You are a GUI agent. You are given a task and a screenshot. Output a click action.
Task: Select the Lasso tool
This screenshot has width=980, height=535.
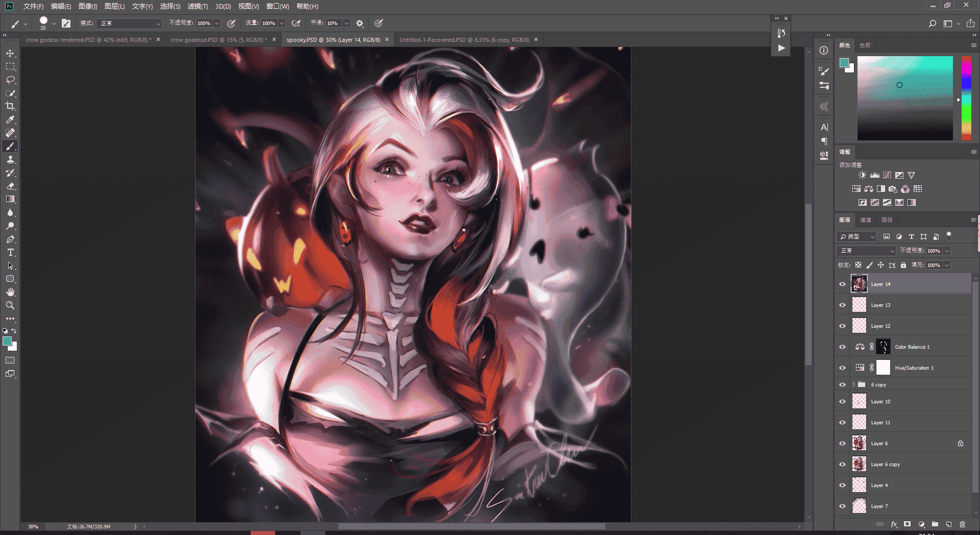[10, 80]
